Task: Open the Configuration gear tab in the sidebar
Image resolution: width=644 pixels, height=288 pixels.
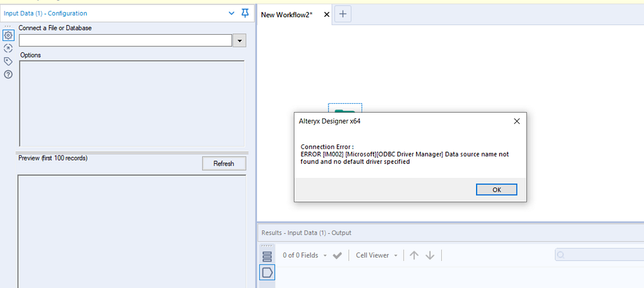Action: tap(8, 35)
